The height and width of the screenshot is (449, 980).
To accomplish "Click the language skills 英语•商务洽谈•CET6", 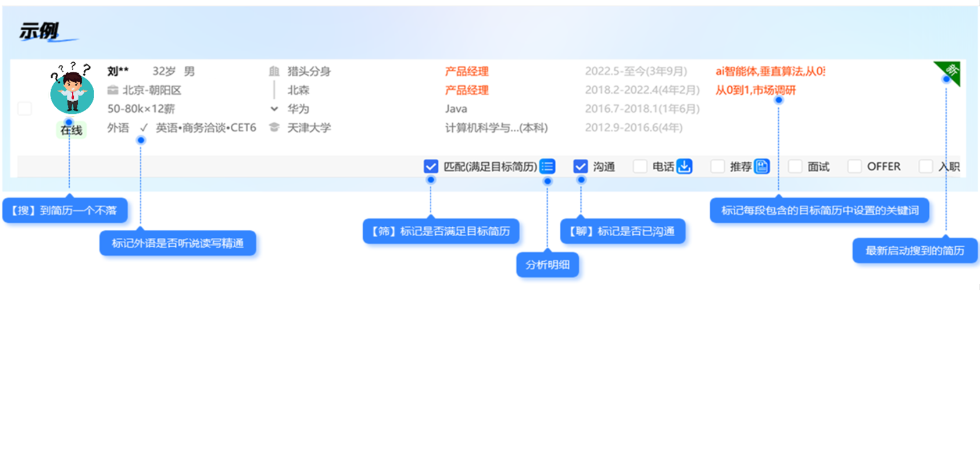I will (x=206, y=127).
